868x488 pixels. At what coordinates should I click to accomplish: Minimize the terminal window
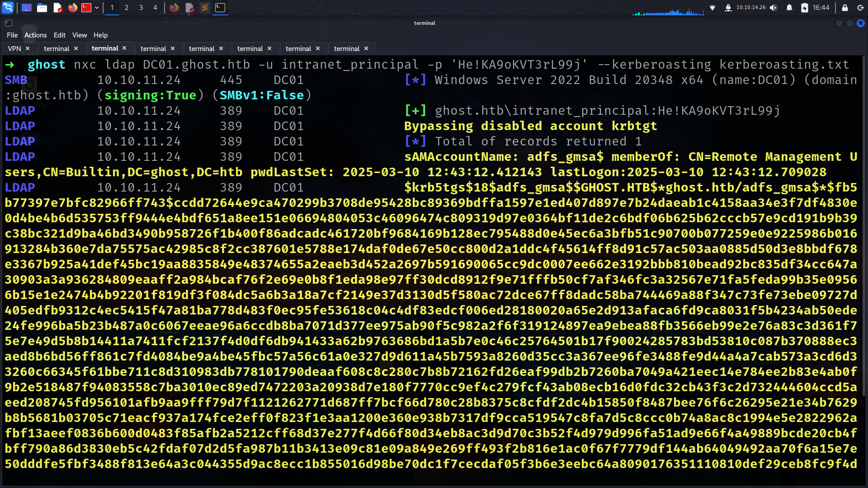click(839, 23)
